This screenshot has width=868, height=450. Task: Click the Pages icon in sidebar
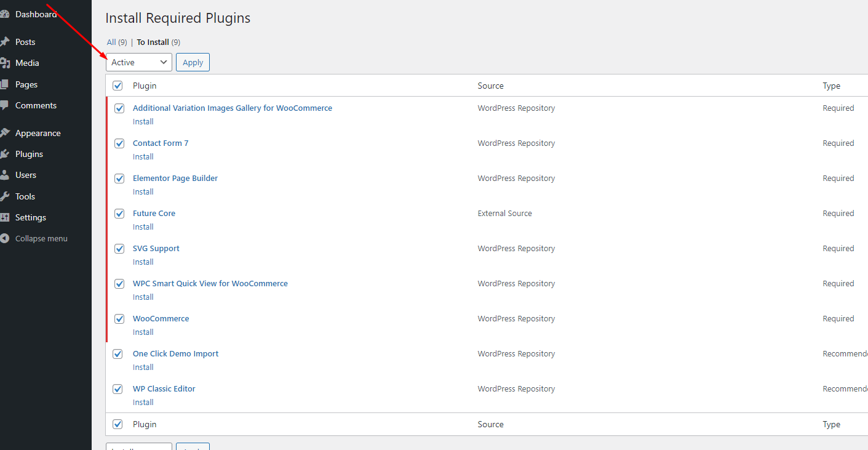pyautogui.click(x=5, y=84)
